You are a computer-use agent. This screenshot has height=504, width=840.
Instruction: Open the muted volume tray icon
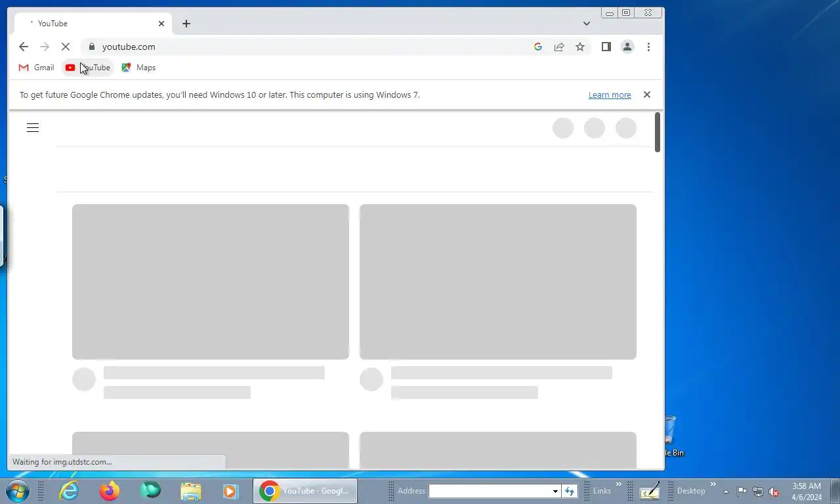[x=774, y=492]
